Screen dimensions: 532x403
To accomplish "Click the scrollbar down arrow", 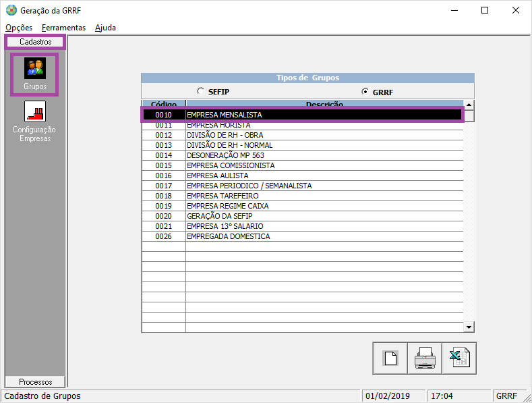I will click(469, 327).
